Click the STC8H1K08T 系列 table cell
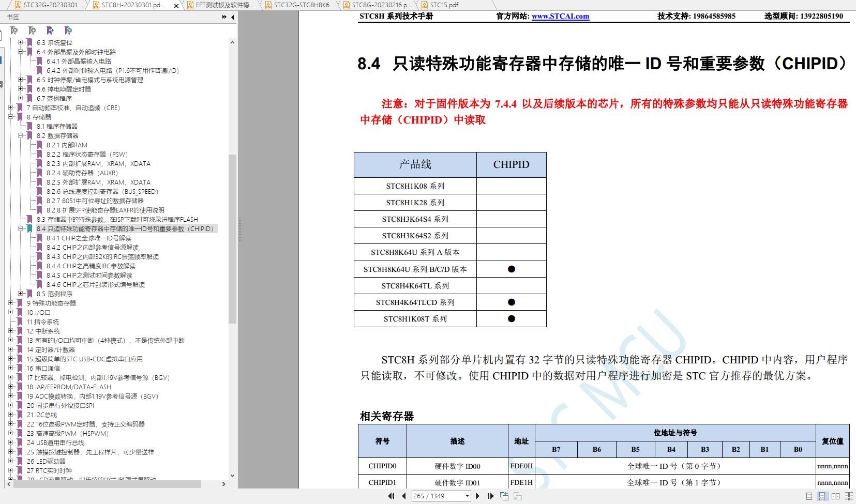Screen dimensions: 856x504 pyautogui.click(x=415, y=319)
